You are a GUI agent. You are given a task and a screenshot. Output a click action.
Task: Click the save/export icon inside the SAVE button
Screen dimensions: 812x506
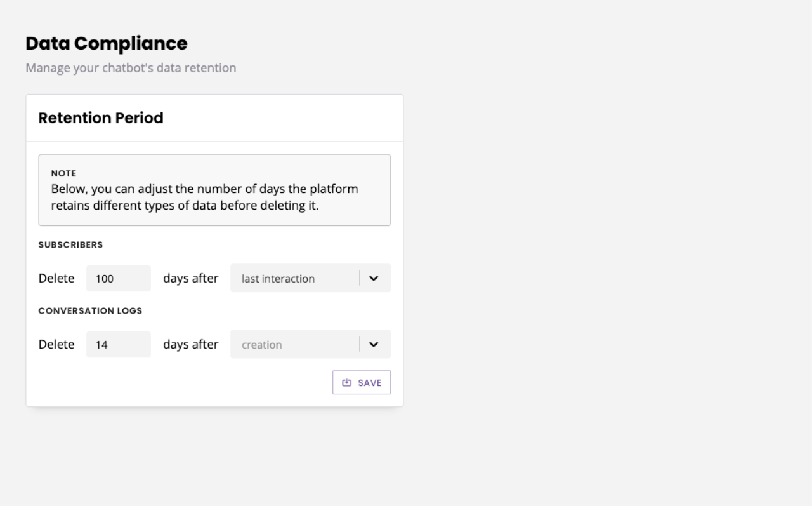[346, 382]
